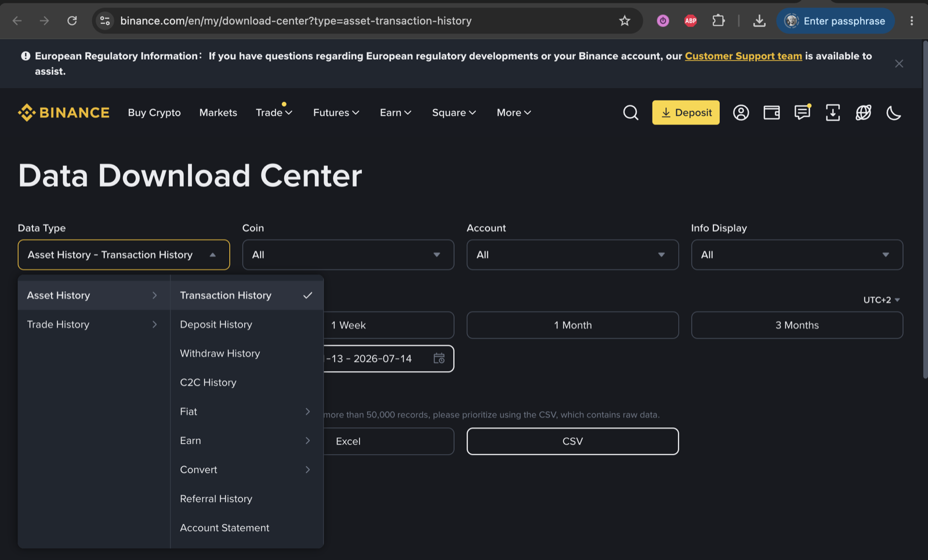Click the browser back arrow

coord(17,21)
